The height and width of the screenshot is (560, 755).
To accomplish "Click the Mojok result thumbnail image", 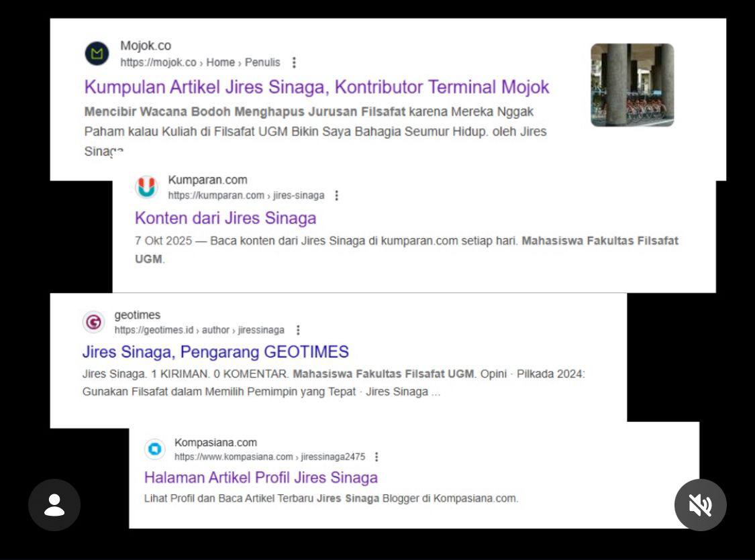I will coord(632,85).
